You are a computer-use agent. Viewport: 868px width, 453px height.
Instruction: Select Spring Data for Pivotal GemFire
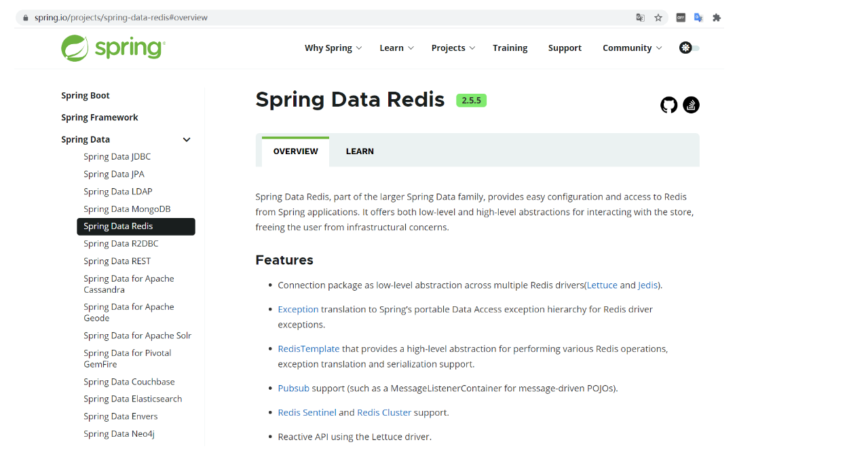pos(128,359)
